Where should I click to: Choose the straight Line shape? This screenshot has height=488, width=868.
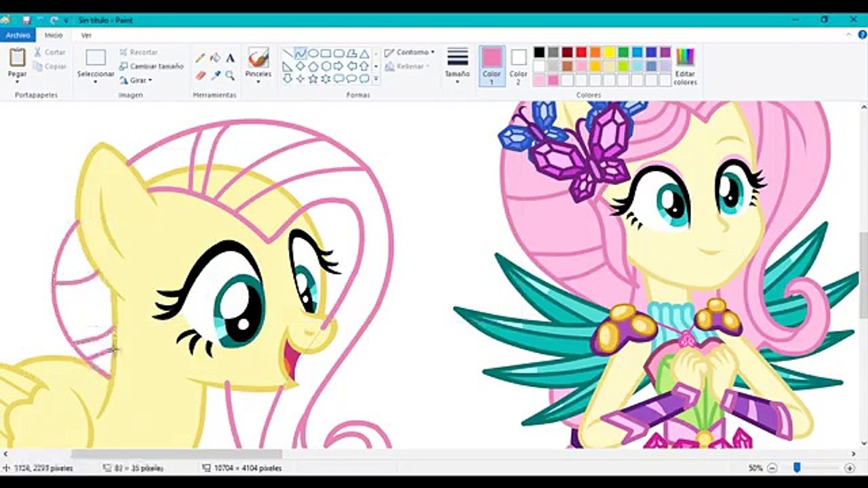tap(288, 54)
